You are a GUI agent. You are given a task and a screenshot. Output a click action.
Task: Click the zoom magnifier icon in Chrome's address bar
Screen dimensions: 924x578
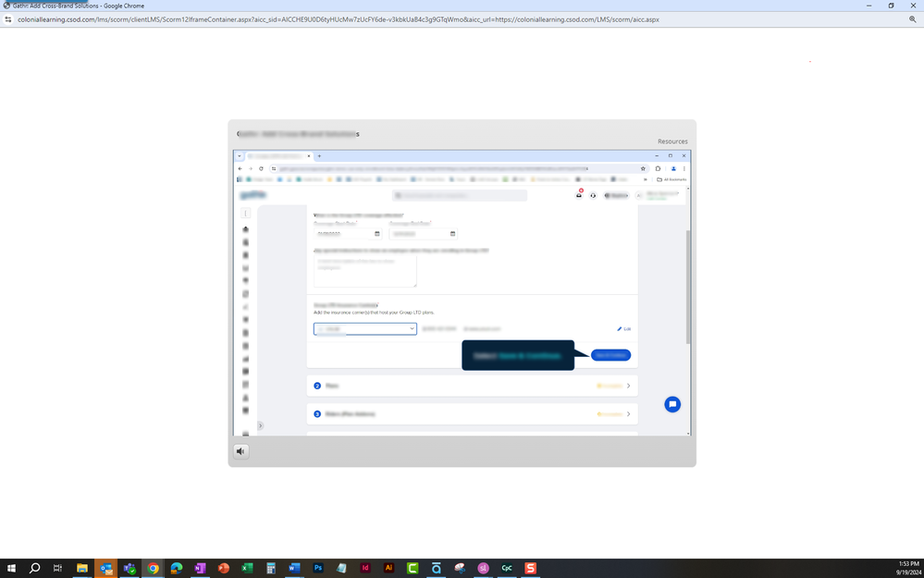pos(912,19)
